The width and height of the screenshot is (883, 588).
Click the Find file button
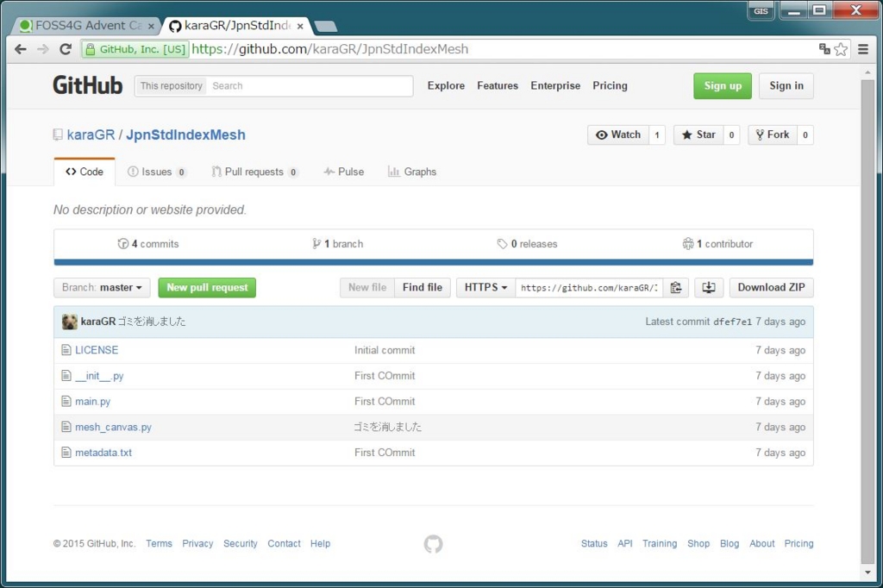click(x=423, y=288)
